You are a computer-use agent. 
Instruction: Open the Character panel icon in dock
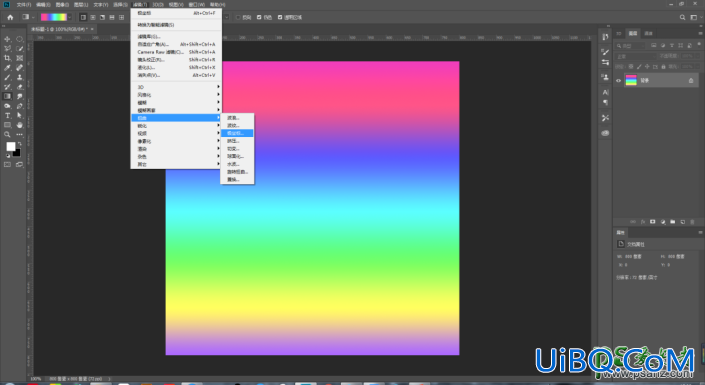pos(605,92)
